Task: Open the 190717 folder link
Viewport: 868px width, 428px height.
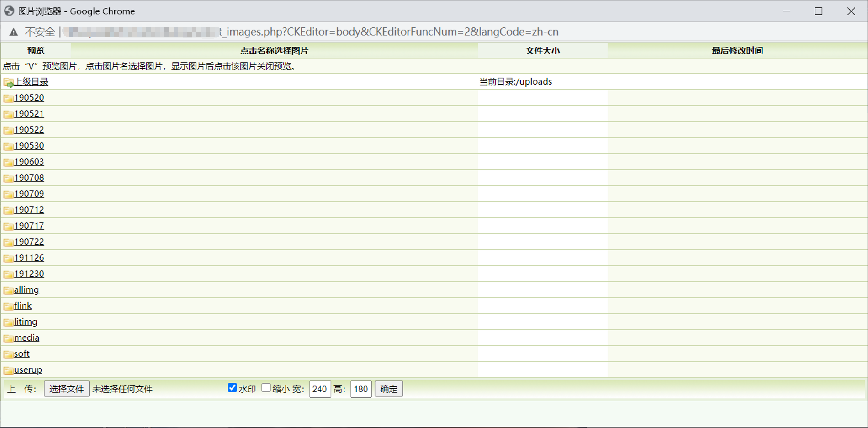Action: pos(29,225)
